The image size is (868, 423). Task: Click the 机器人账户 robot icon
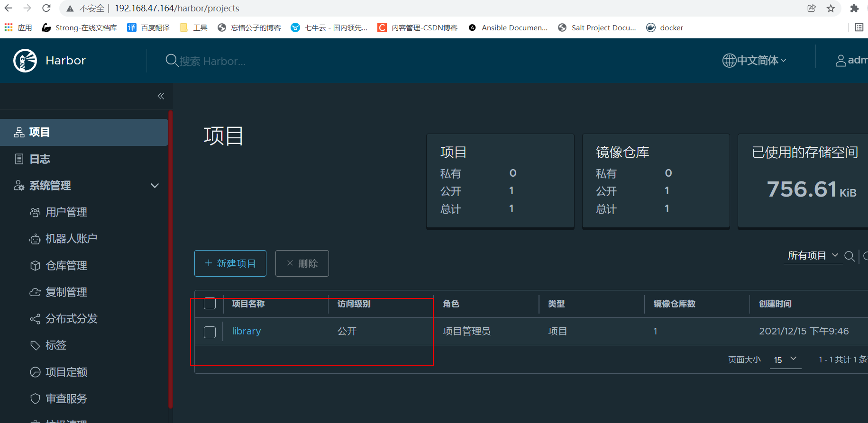pyautogui.click(x=35, y=239)
